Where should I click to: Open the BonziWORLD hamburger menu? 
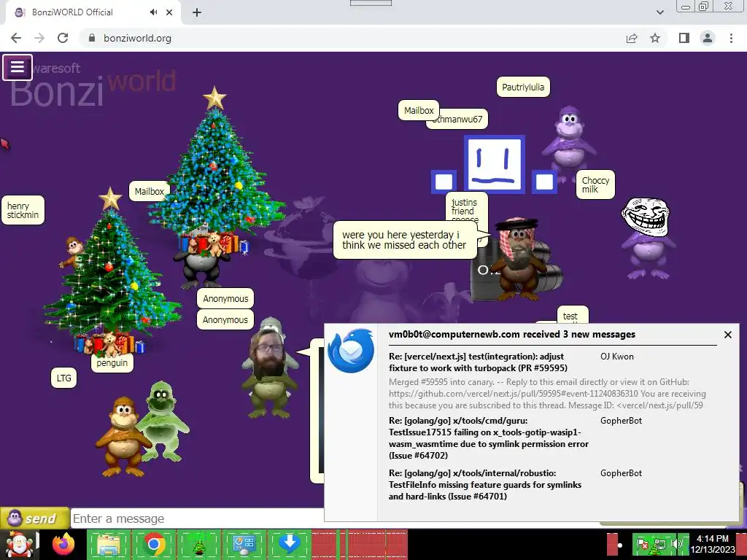click(x=18, y=67)
